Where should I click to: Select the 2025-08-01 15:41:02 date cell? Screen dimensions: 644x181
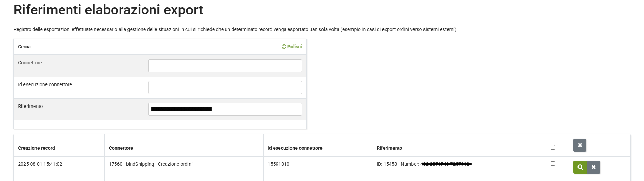click(x=40, y=164)
